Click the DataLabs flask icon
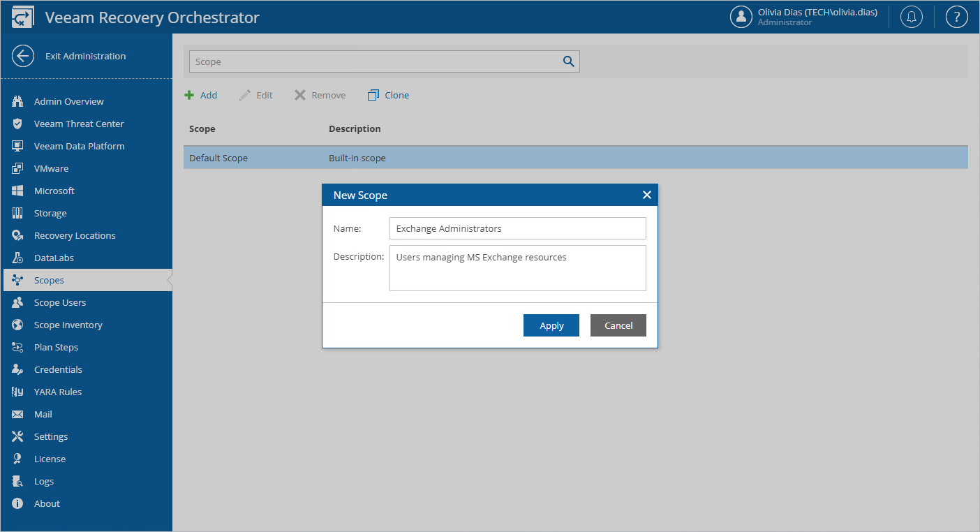The width and height of the screenshot is (980, 532). click(x=18, y=258)
